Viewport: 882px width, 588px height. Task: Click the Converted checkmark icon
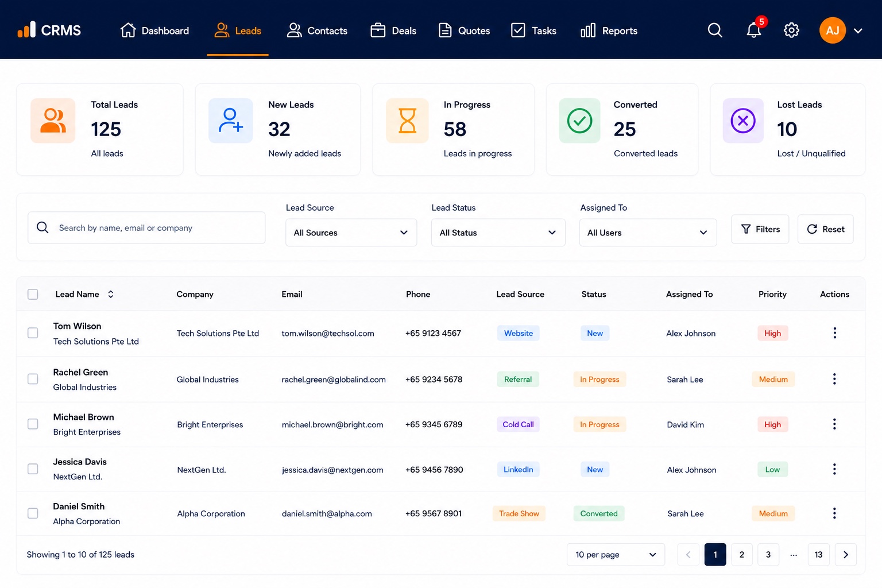(580, 121)
